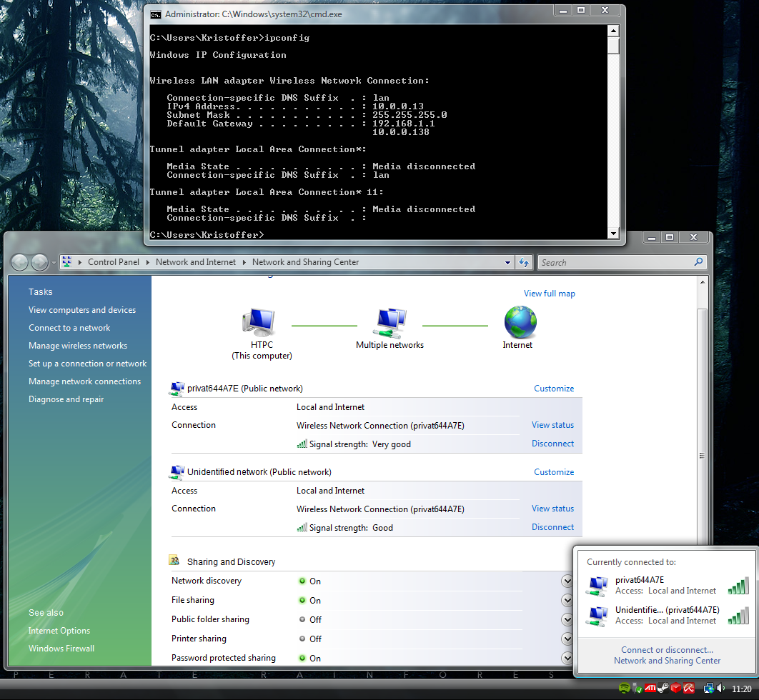Disconnect from the Unidentified network
This screenshot has width=759, height=700.
552,527
